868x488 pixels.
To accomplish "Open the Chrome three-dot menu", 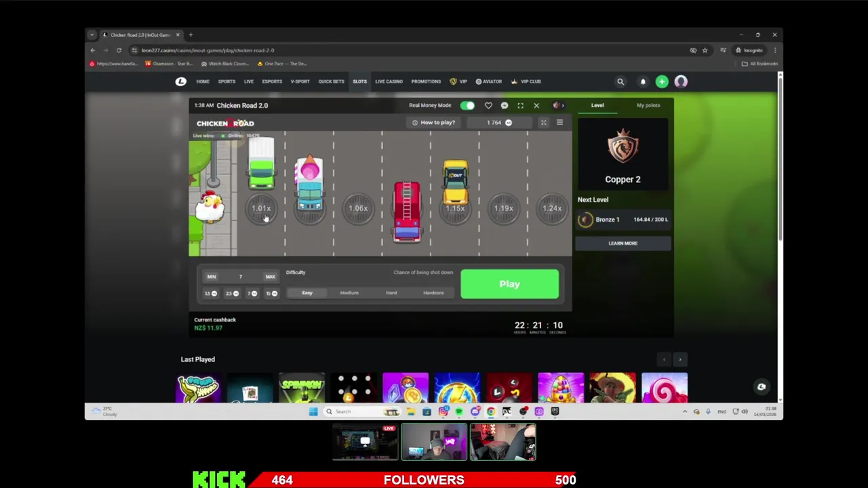I will (x=774, y=50).
